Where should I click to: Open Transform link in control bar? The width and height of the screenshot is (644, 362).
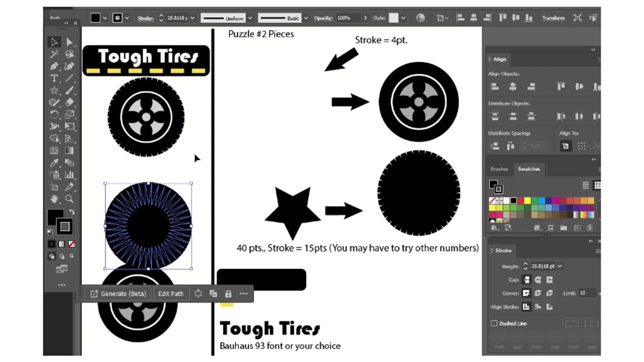point(553,18)
